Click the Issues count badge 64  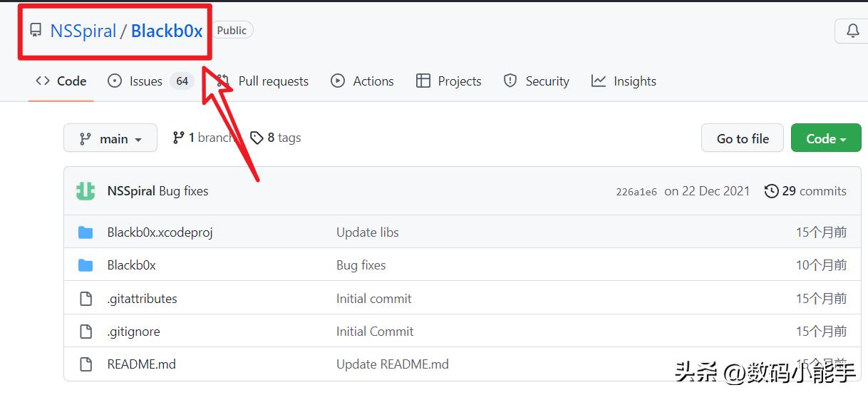182,81
